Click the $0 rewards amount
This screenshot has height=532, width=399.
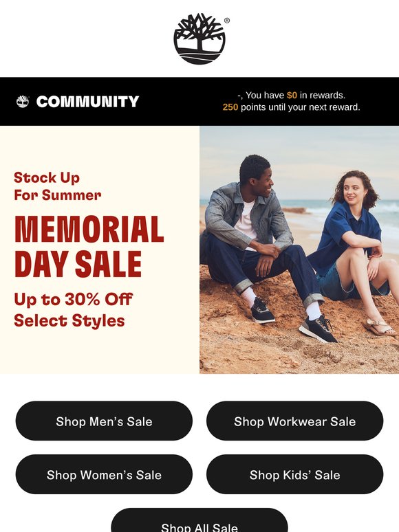(292, 96)
